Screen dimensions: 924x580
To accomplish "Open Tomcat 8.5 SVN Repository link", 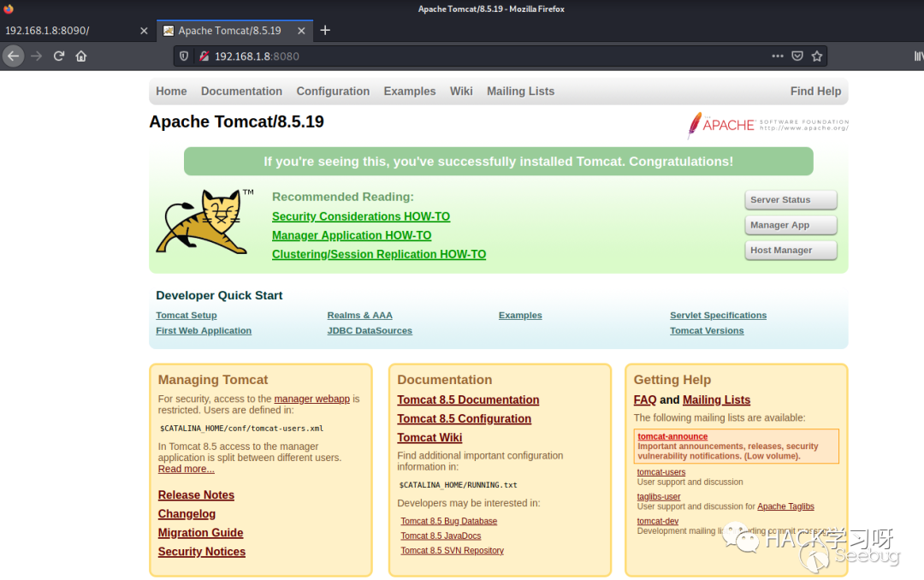I will pyautogui.click(x=452, y=551).
